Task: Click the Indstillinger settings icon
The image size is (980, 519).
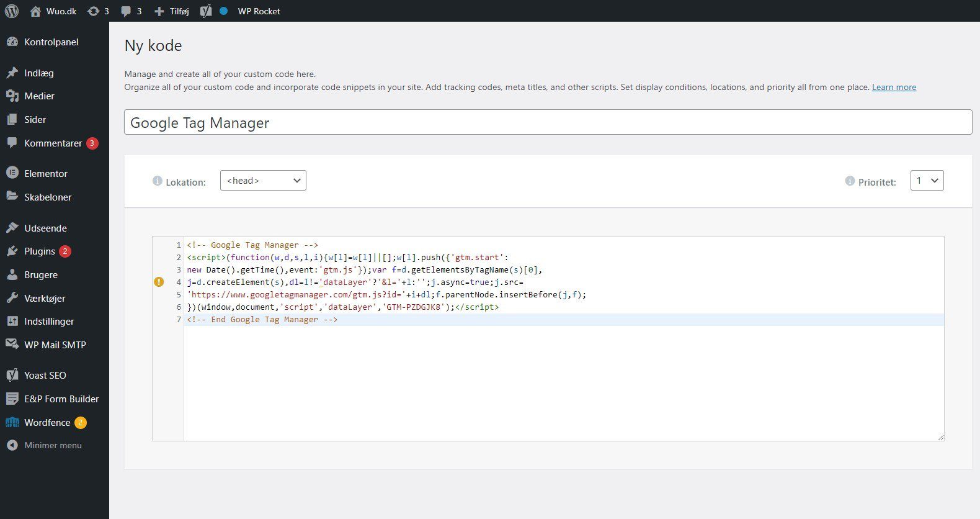Action: [12, 321]
